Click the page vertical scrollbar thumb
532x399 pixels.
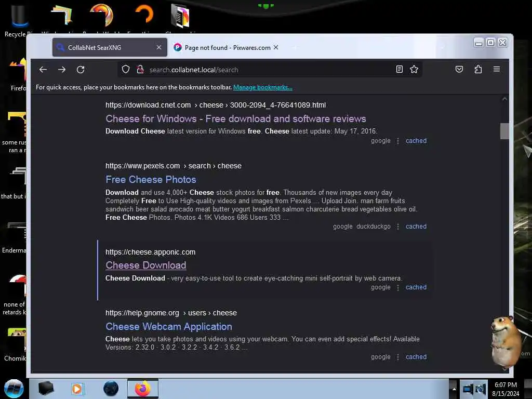coord(504,131)
